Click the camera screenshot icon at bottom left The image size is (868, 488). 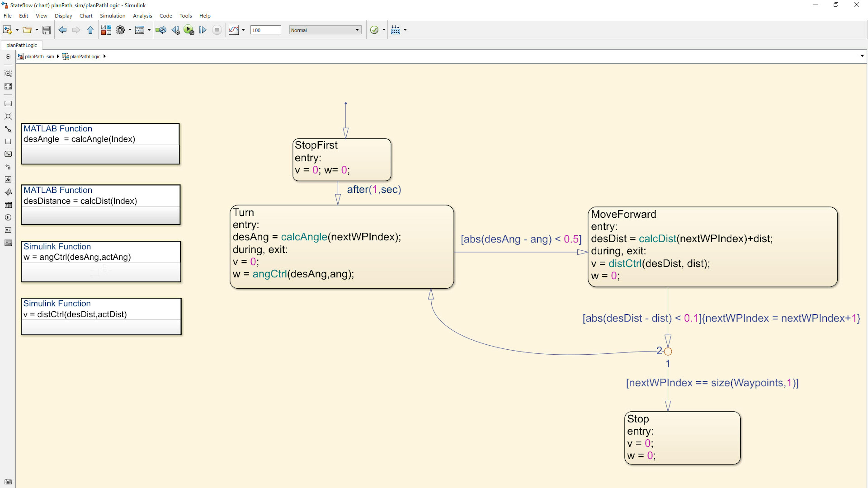(8, 482)
